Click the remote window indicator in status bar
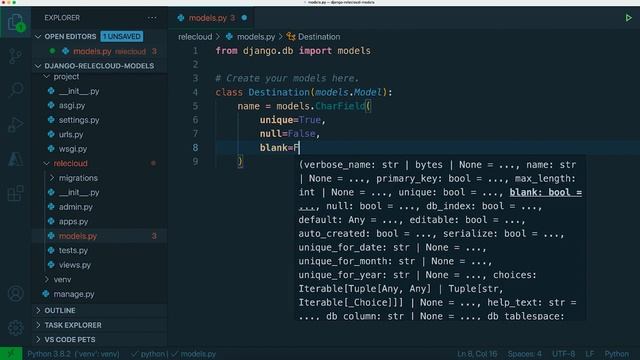640x360 pixels. [11, 354]
